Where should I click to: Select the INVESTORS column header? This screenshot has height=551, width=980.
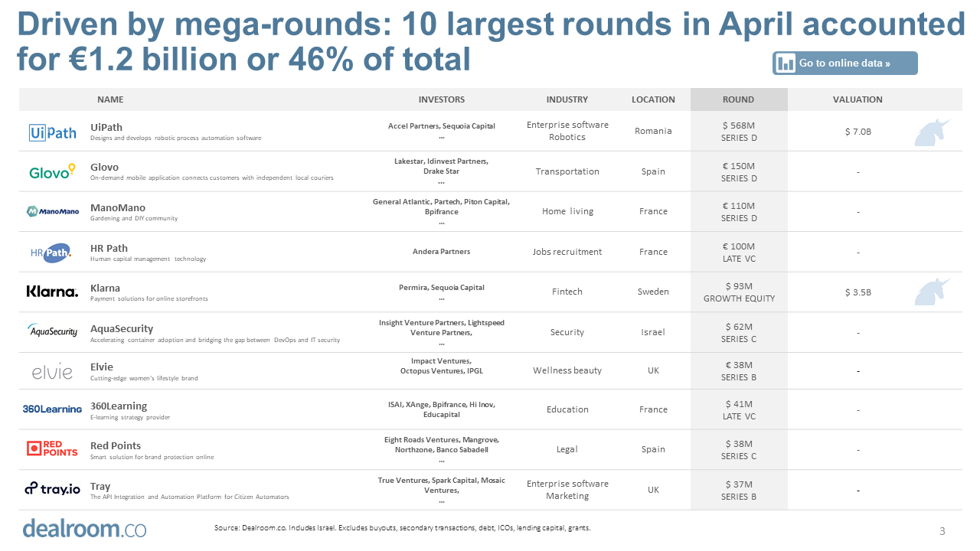pos(442,99)
